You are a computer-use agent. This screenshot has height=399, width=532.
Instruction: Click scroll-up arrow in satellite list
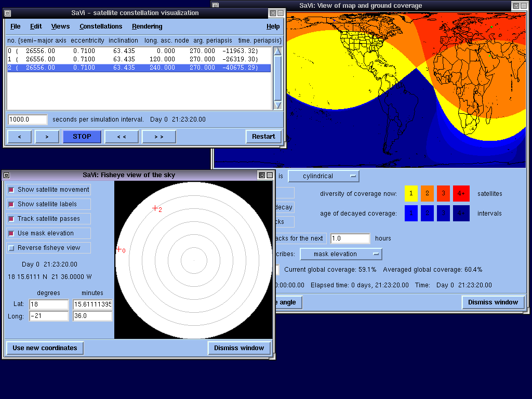[x=277, y=51]
